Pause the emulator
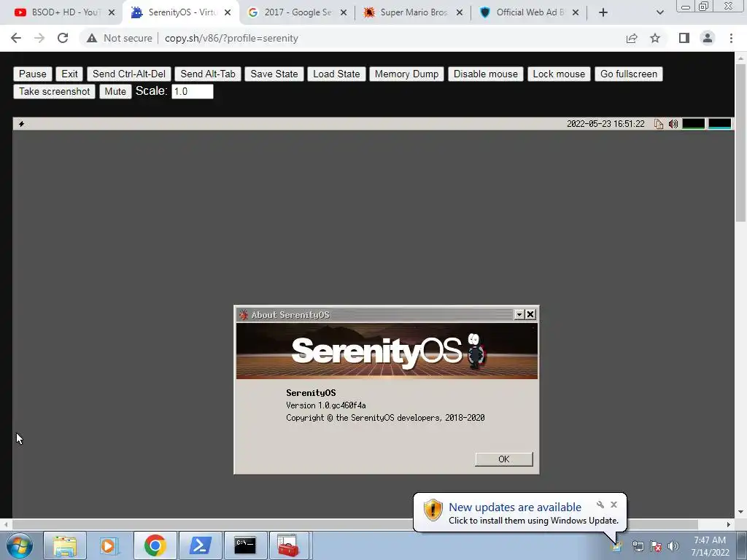Screen dimensions: 747x560 pyautogui.click(x=32, y=74)
